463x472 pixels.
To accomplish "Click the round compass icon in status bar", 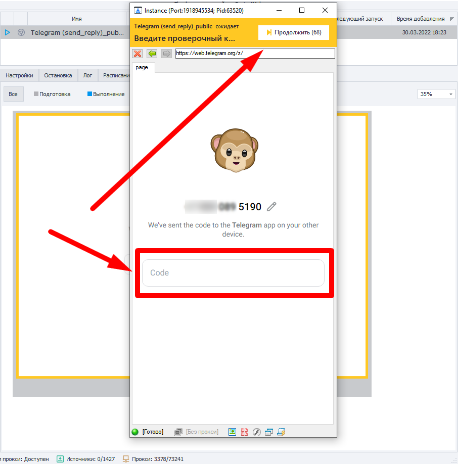I will (257, 432).
